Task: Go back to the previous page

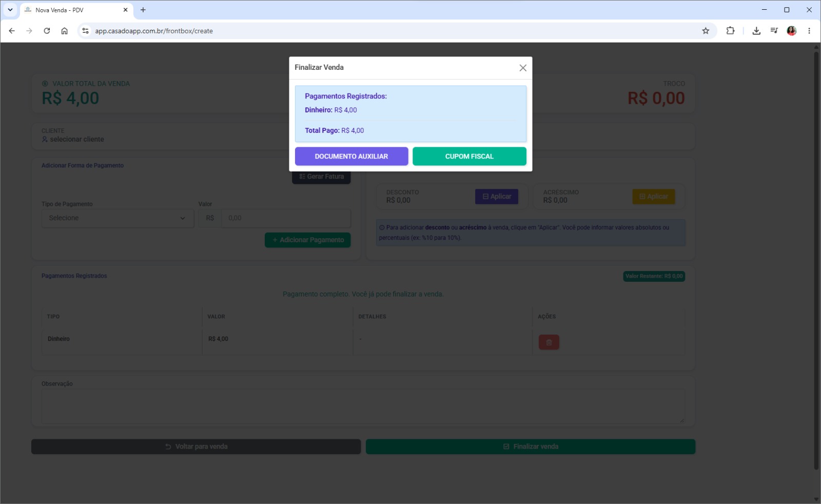Action: click(x=12, y=31)
